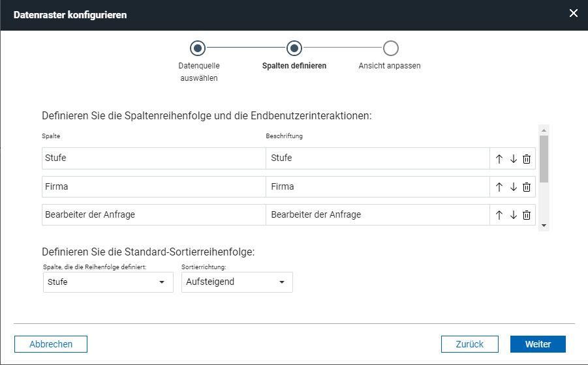Close the Datenraster konfigurieren dialog
Screen dimensions: 588x365
coord(574,14)
